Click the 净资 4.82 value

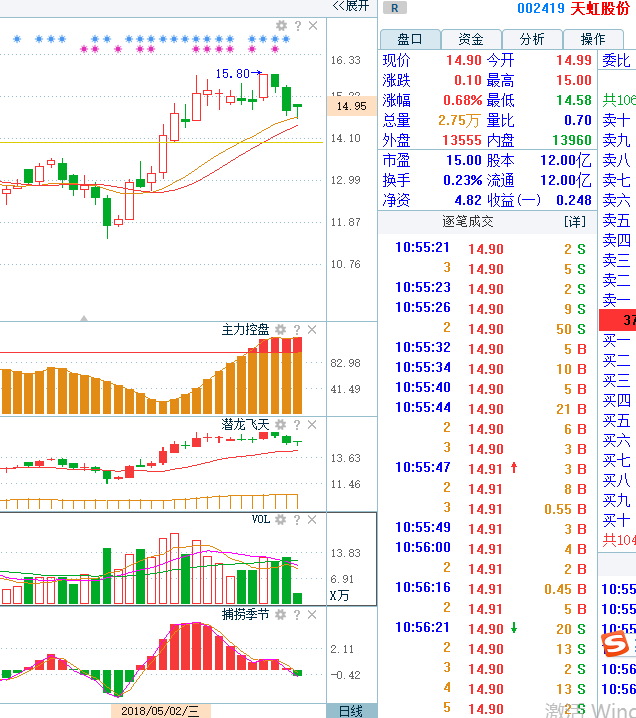(468, 201)
